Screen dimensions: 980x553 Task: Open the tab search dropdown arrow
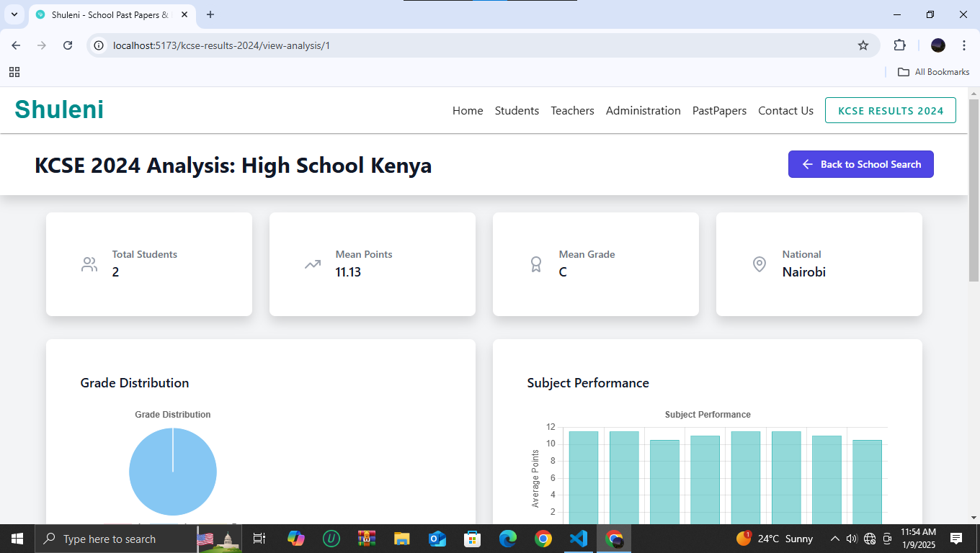[x=14, y=14]
